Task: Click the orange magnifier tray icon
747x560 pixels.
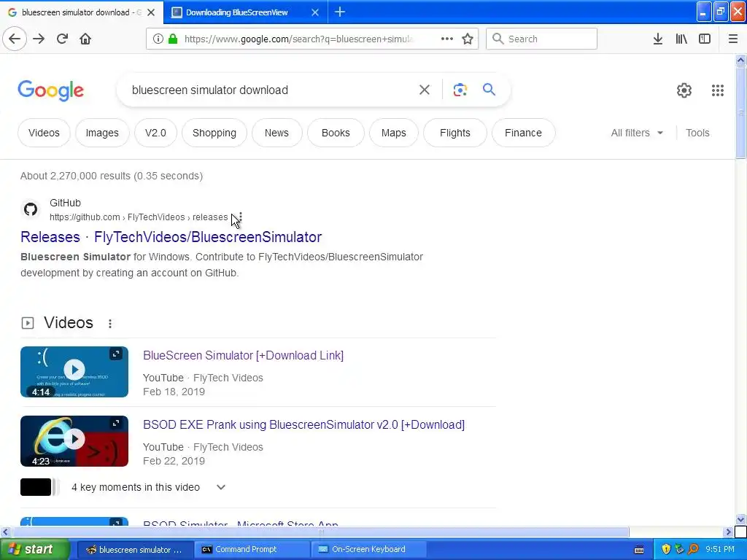Action: click(x=694, y=549)
